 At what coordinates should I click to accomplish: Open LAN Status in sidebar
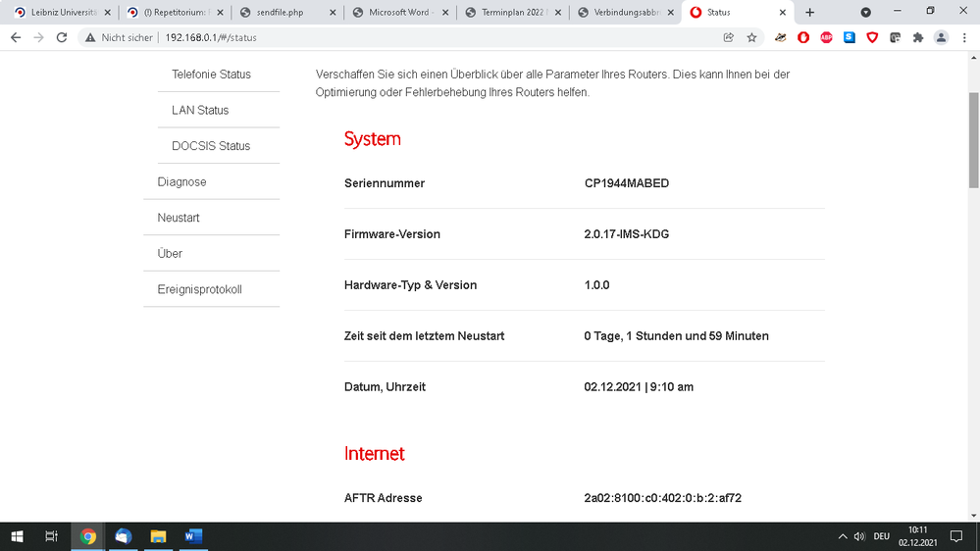200,110
